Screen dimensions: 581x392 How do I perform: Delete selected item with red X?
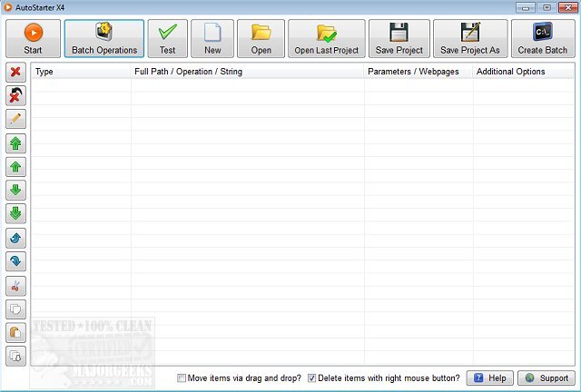pyautogui.click(x=15, y=72)
